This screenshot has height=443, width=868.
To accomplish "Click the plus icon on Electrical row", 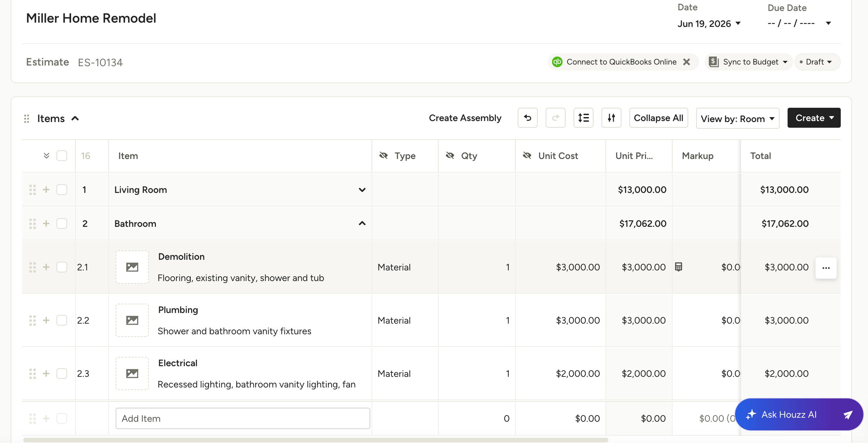I will click(46, 373).
